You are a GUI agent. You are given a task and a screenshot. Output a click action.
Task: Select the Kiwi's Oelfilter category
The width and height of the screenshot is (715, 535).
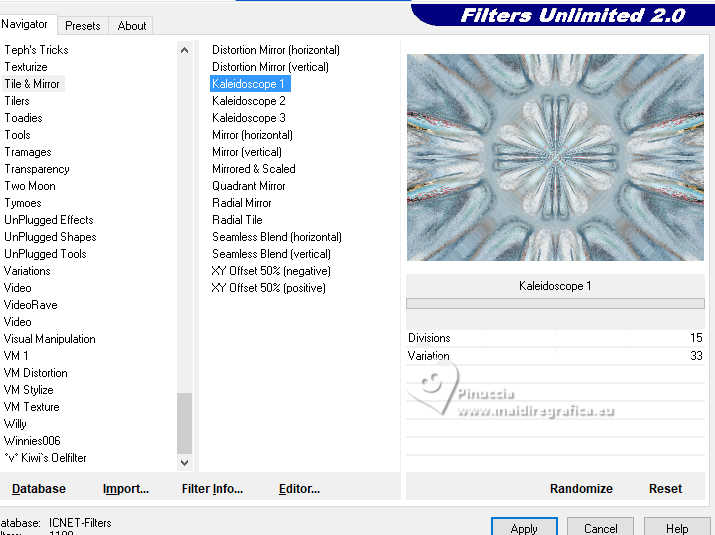45,458
